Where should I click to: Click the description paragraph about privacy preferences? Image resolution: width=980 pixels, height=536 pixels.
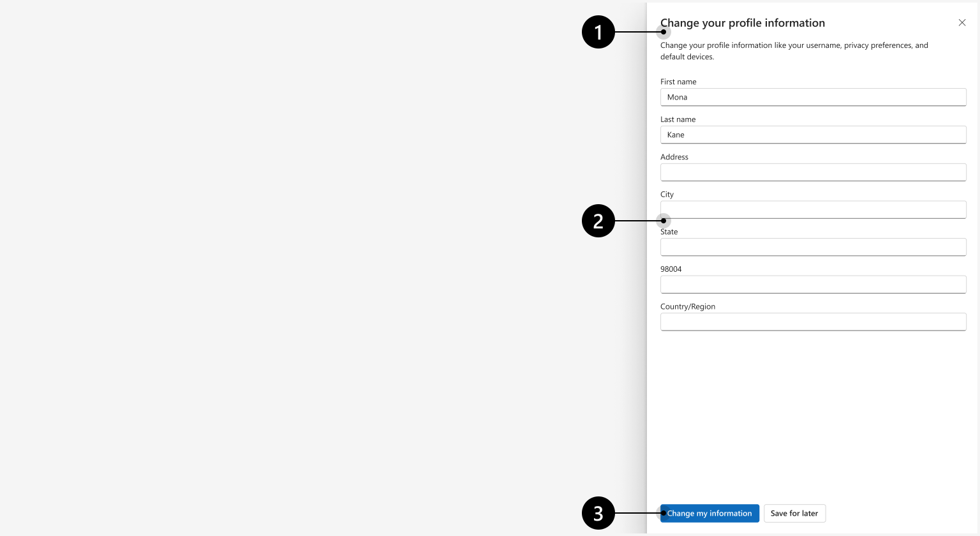[x=794, y=51]
